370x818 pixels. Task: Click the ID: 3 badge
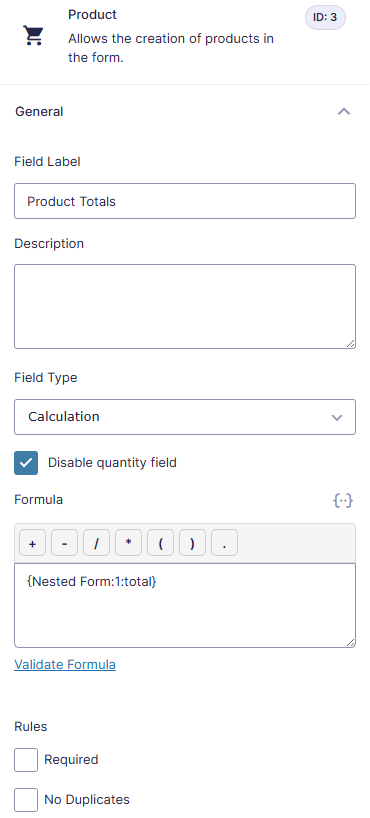[325, 17]
